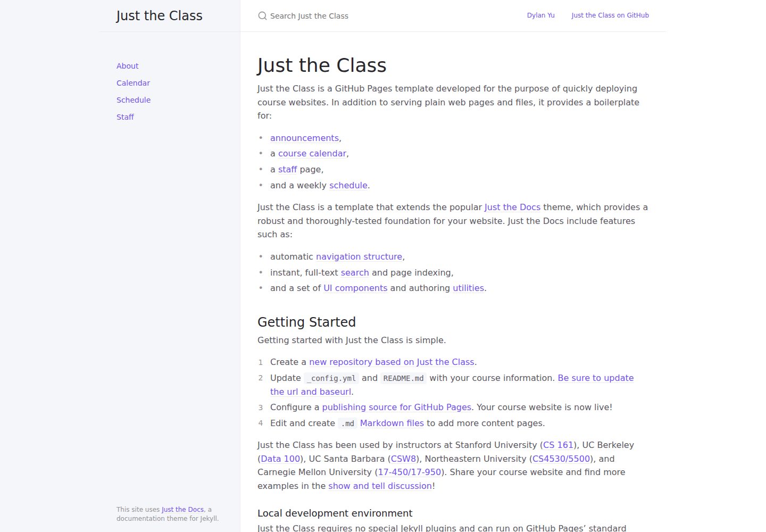Screen dimensions: 766x532
Task: Follow publishing source for GitHub Pages link
Action: (397, 407)
